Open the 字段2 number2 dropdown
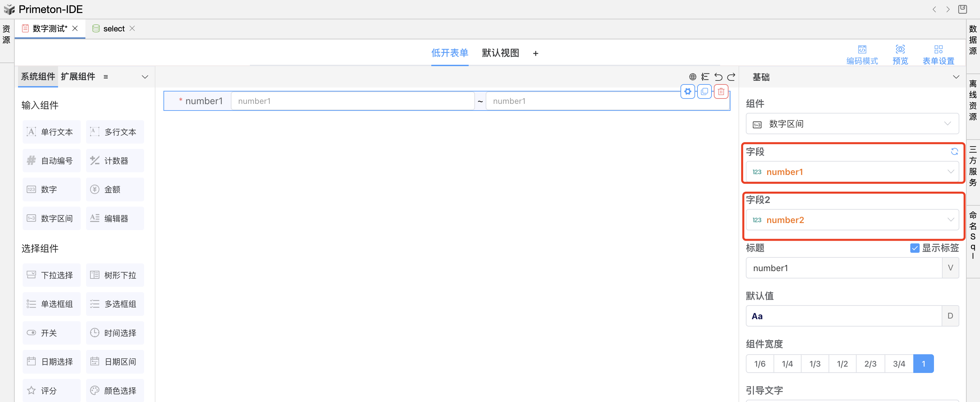 click(x=852, y=220)
